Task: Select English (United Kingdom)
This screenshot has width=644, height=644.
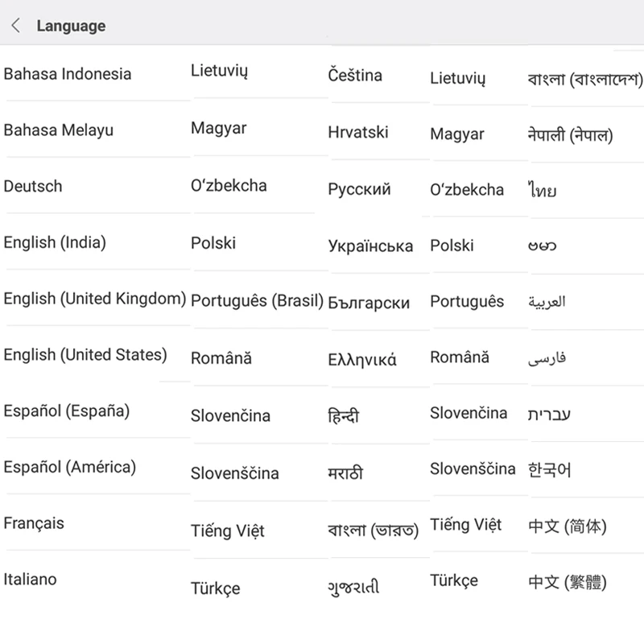Action: tap(95, 299)
